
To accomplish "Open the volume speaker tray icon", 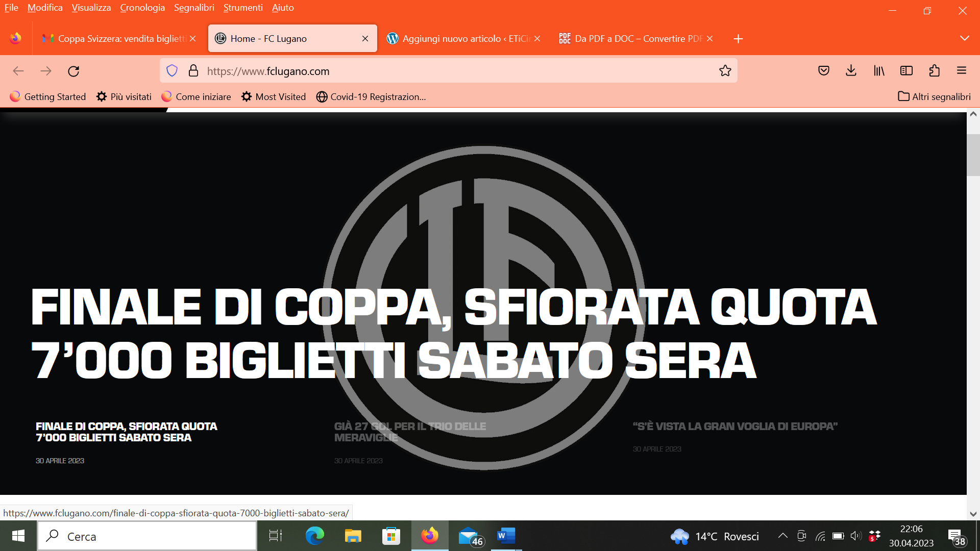I will 855,536.
